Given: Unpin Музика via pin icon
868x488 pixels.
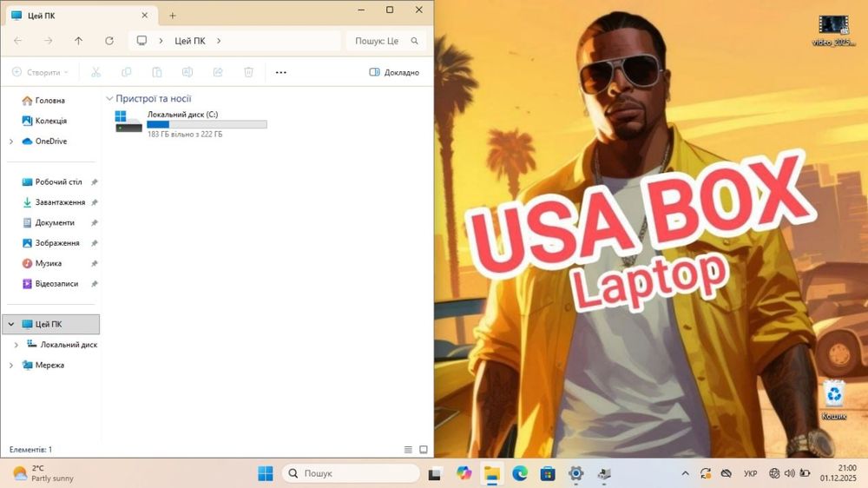Looking at the screenshot, I should (94, 264).
